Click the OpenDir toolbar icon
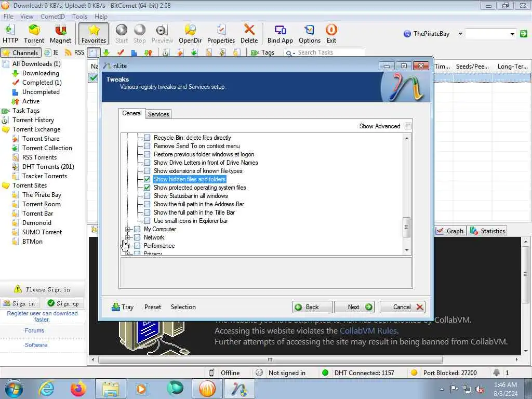The width and height of the screenshot is (532, 399). point(190,34)
